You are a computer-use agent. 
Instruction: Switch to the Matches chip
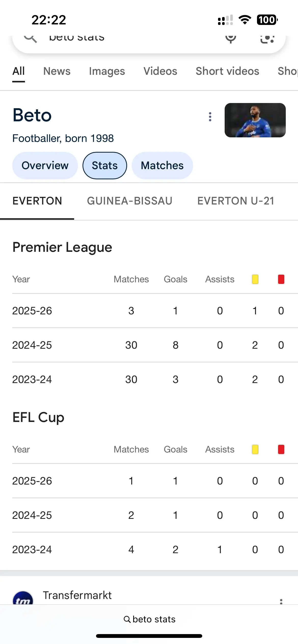coord(162,166)
